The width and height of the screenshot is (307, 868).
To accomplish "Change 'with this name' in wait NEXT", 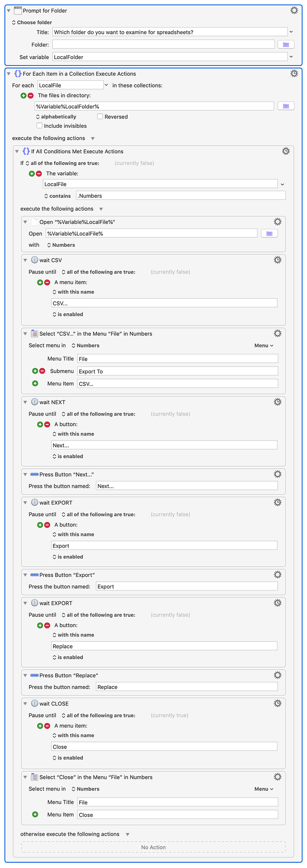I will [x=73, y=434].
